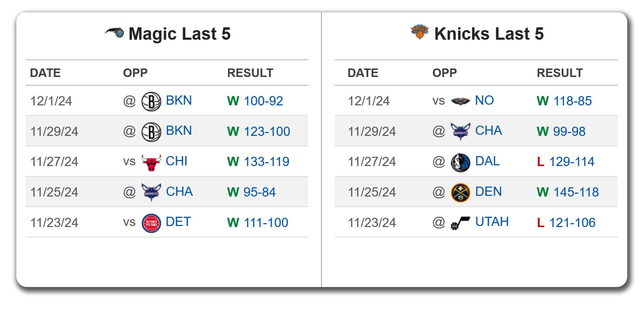
Task: Open the UTAH team link
Action: coord(492,222)
